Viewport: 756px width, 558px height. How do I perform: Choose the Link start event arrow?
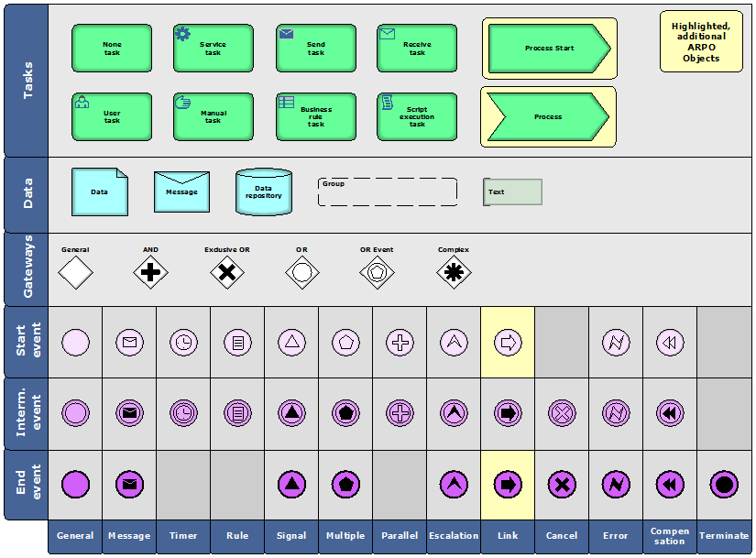(x=508, y=343)
